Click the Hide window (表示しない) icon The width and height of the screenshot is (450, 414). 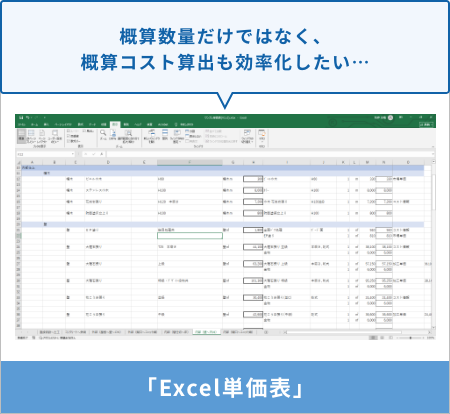(193, 136)
